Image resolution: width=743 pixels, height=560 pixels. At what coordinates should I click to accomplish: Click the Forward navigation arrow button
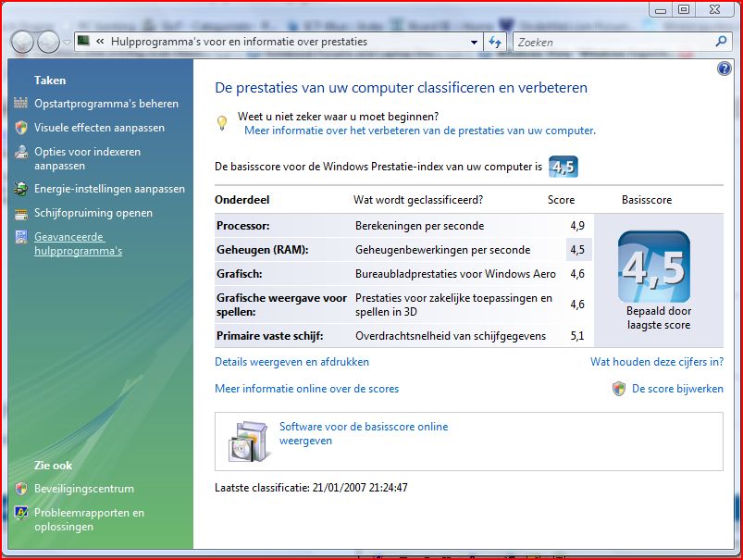tap(48, 43)
